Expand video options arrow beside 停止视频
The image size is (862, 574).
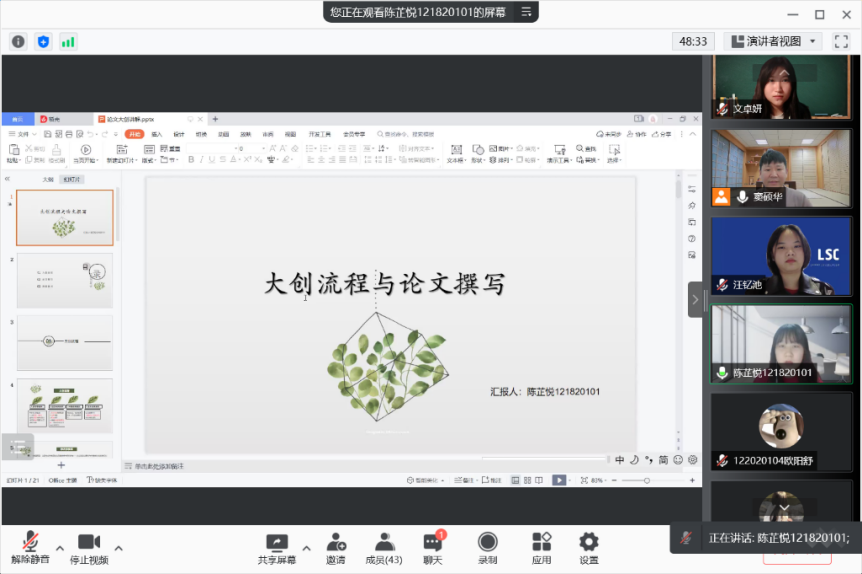[118, 548]
